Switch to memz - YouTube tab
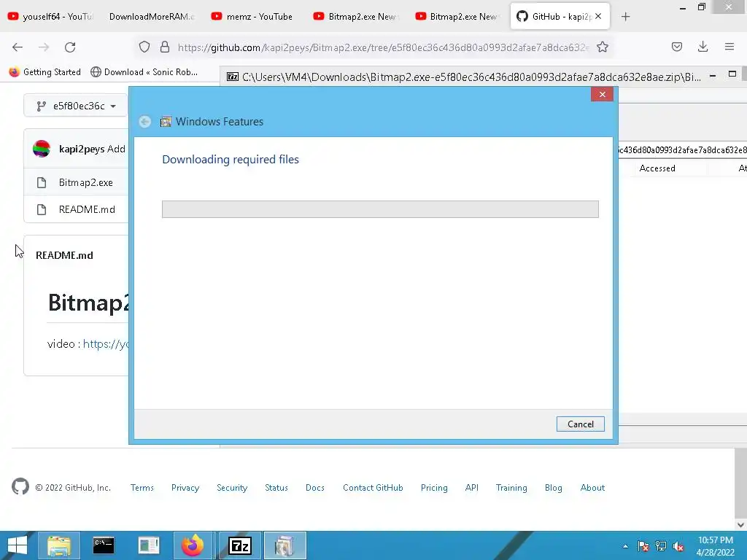 [x=252, y=16]
